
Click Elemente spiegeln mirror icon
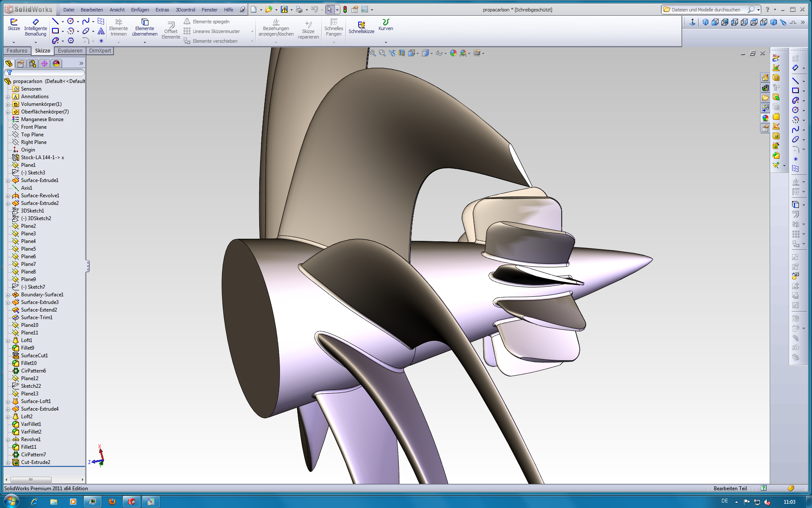click(x=187, y=21)
